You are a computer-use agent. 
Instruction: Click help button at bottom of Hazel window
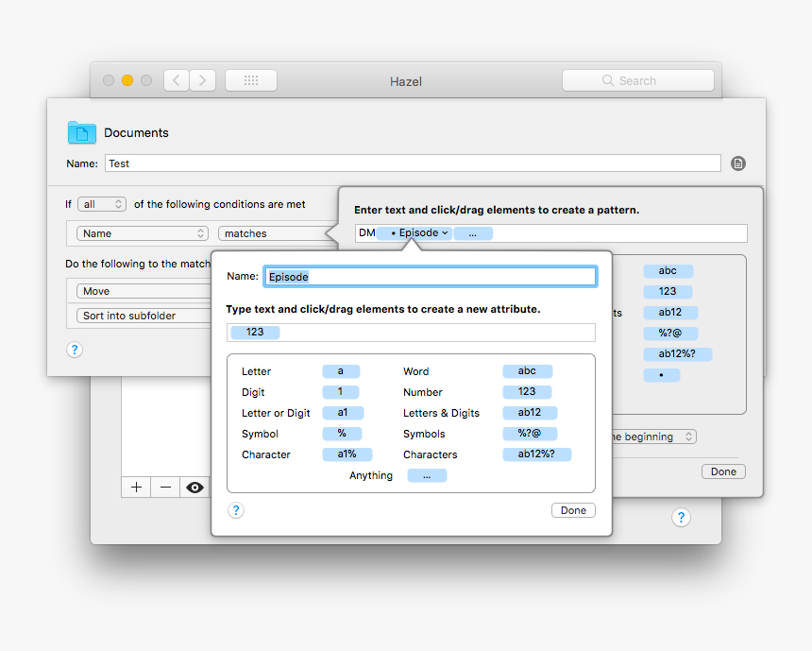(681, 517)
